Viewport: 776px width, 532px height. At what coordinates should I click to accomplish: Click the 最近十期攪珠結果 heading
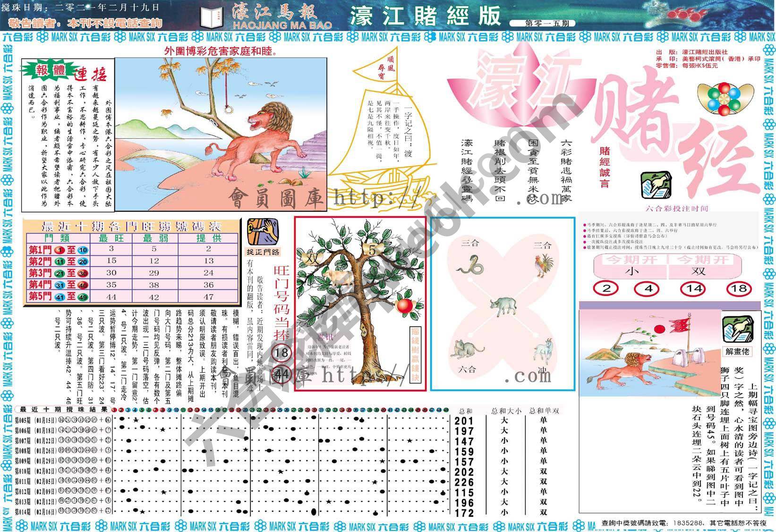[x=64, y=409]
